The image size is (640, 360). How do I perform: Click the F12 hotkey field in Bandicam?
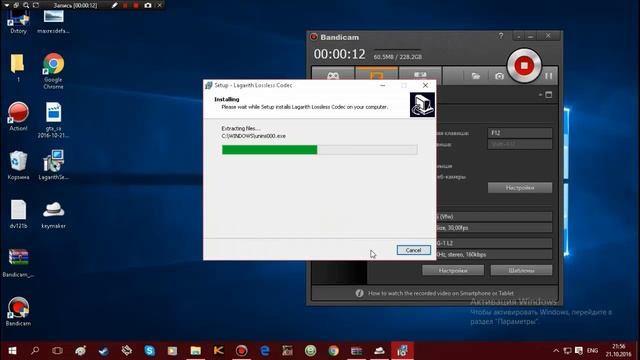pos(520,133)
